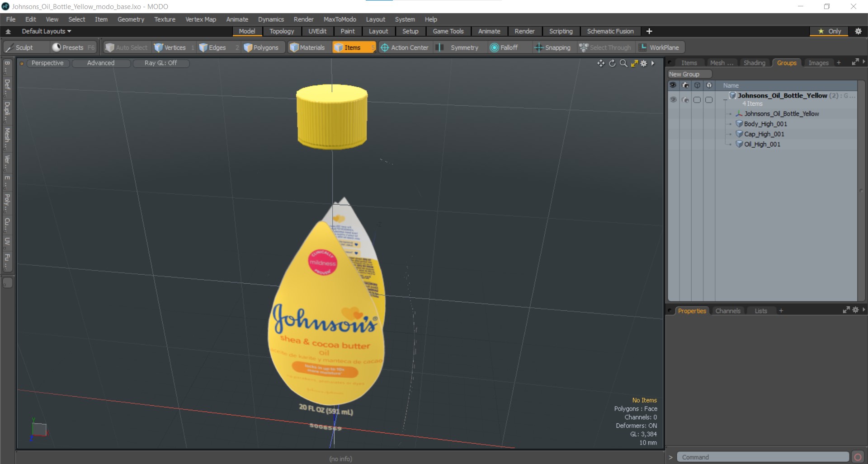The width and height of the screenshot is (868, 464).
Task: Activate Items selection mode
Action: click(354, 47)
